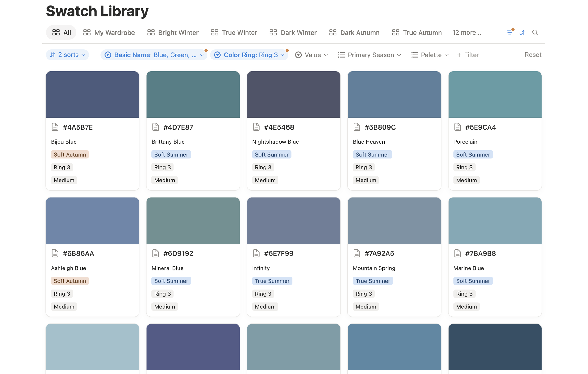
Task: Switch to the True Winter tab
Action: pyautogui.click(x=234, y=32)
